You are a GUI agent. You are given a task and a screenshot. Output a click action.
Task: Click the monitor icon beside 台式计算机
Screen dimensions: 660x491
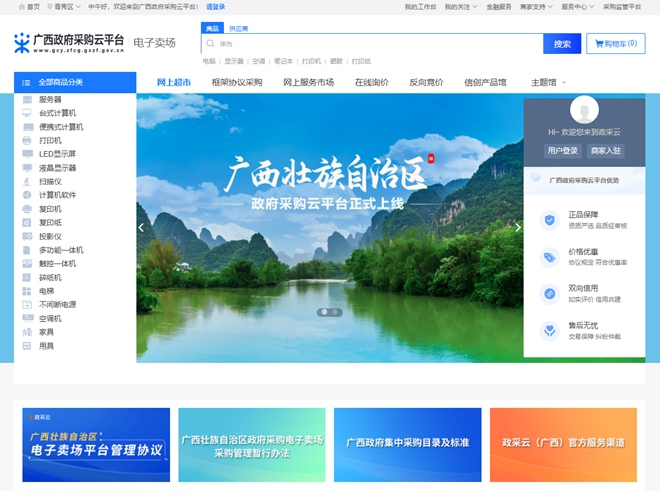pyautogui.click(x=27, y=114)
